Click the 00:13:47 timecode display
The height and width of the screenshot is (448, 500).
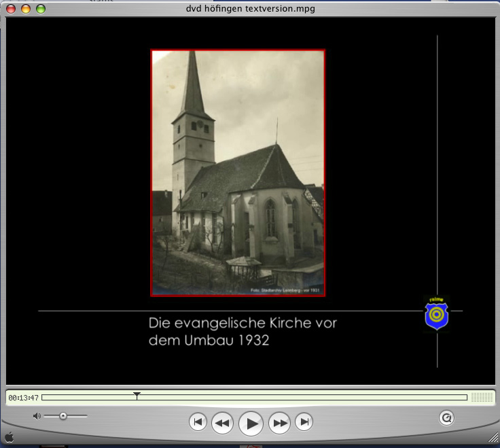point(23,398)
